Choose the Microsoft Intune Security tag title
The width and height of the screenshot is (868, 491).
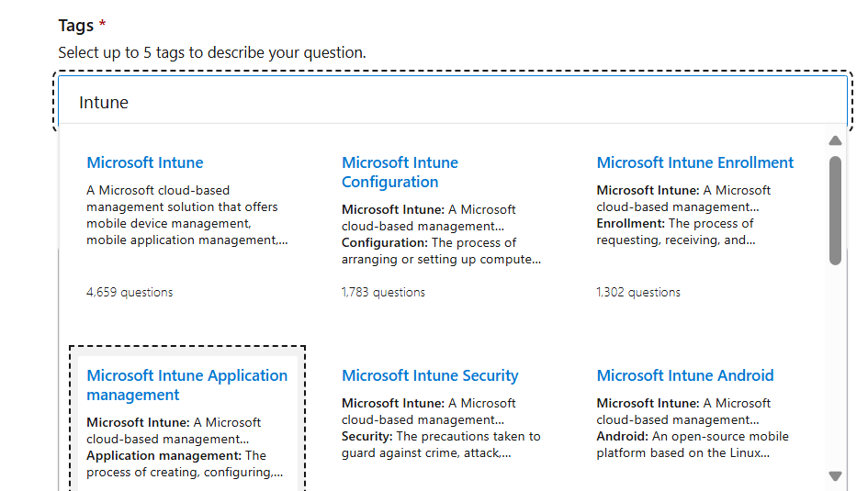430,375
